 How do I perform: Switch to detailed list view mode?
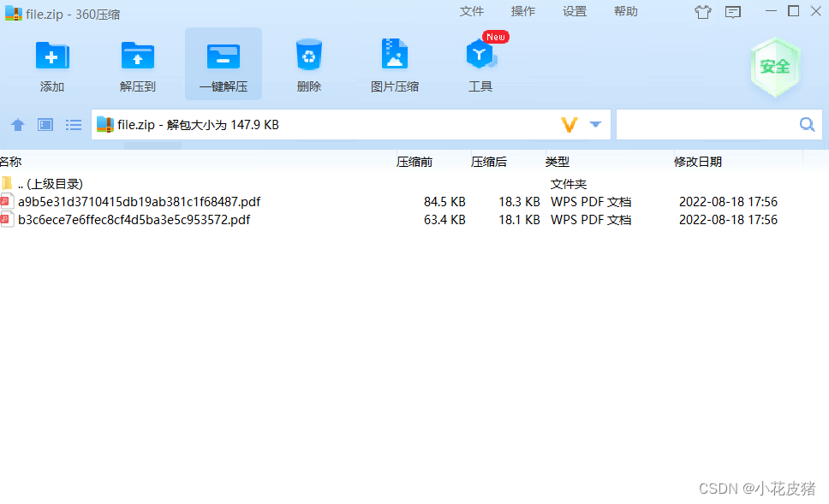[x=73, y=124]
